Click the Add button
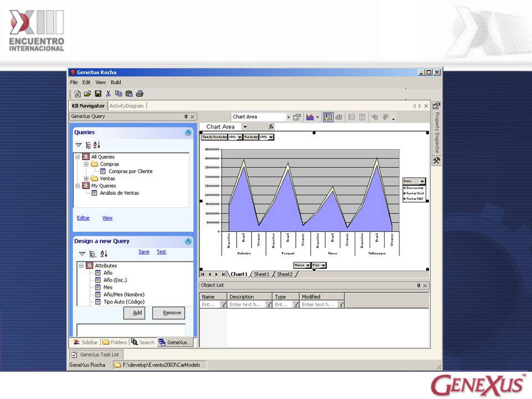 134,313
